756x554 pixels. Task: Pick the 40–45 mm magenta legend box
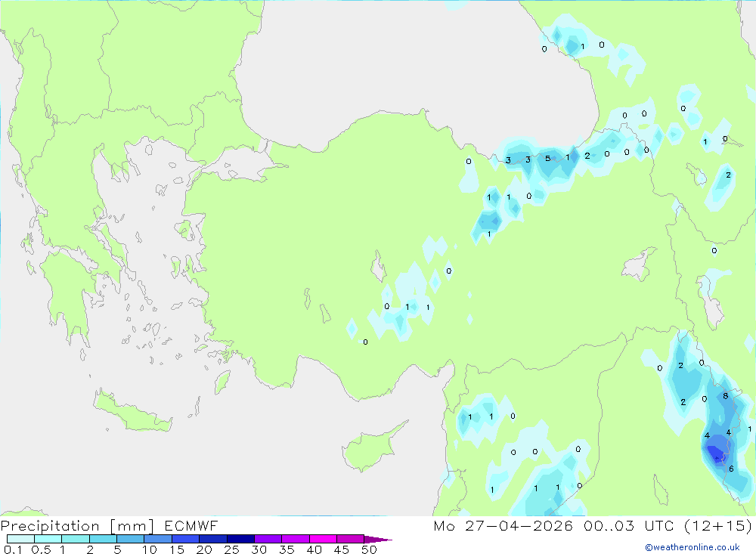point(323,539)
